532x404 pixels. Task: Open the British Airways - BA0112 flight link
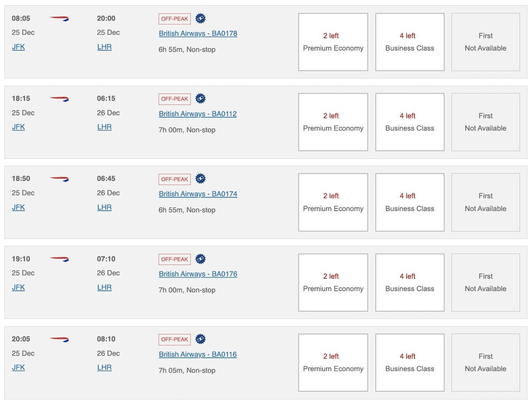pos(198,114)
